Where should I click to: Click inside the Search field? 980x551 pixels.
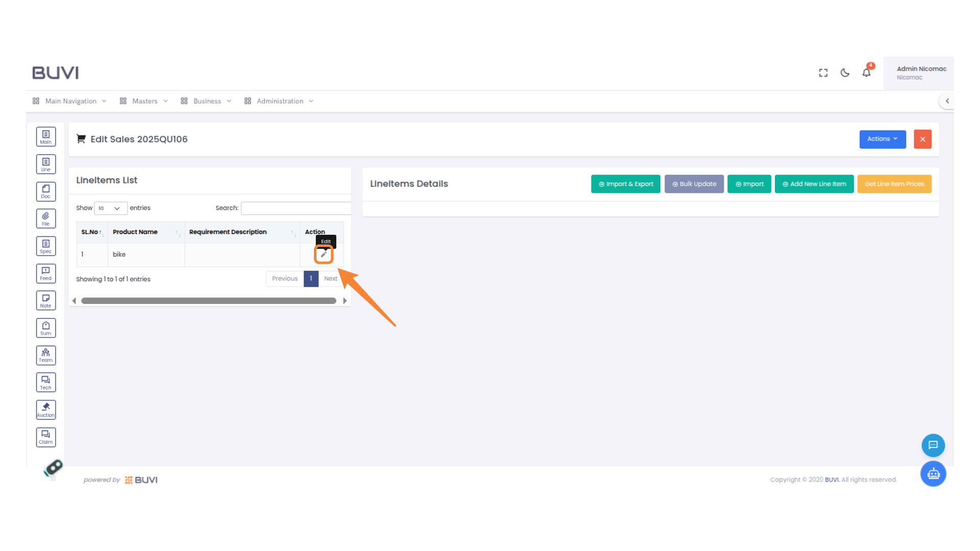click(x=296, y=208)
